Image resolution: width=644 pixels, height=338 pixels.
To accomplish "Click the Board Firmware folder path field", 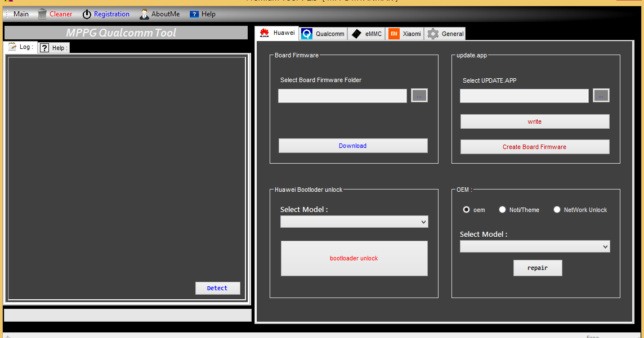I will coord(342,96).
